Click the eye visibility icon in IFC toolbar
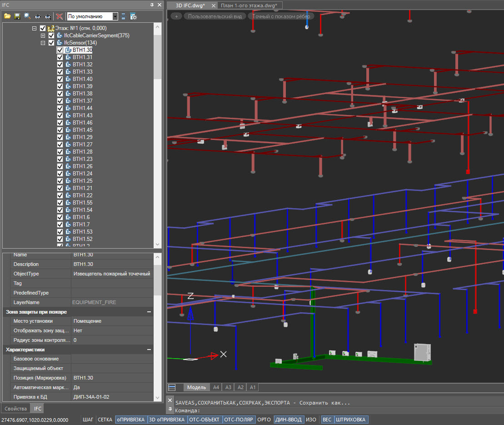This screenshot has width=504, height=425. coord(37,16)
